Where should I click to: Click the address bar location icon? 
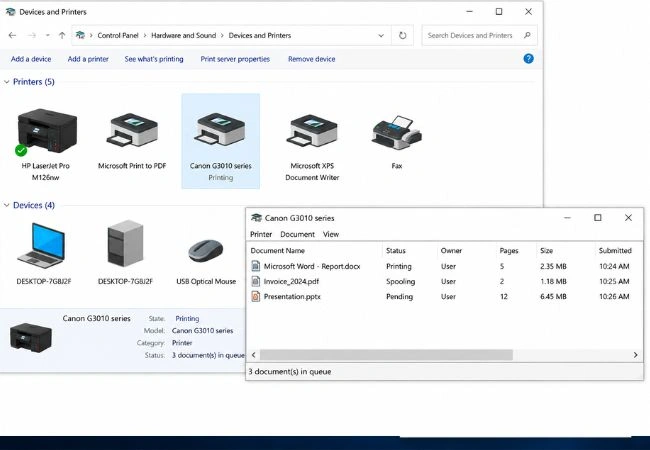point(80,35)
